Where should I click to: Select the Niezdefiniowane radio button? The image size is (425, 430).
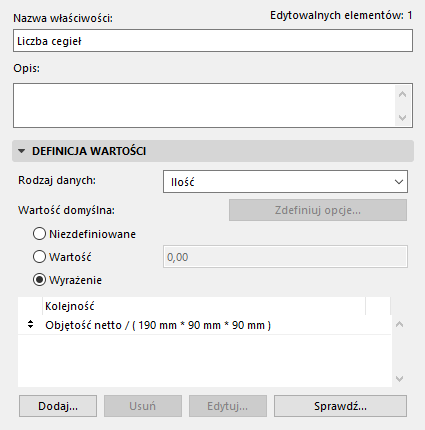click(x=39, y=234)
